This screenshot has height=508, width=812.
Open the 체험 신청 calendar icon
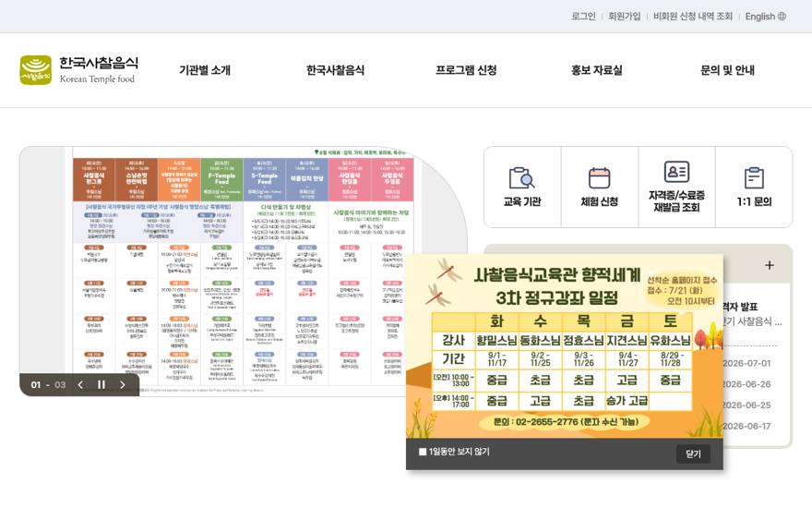click(x=599, y=177)
